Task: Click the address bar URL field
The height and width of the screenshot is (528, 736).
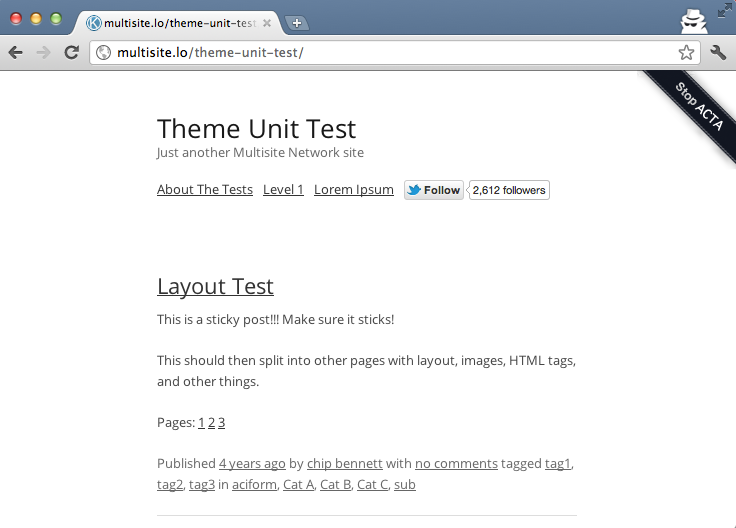Action: click(394, 52)
